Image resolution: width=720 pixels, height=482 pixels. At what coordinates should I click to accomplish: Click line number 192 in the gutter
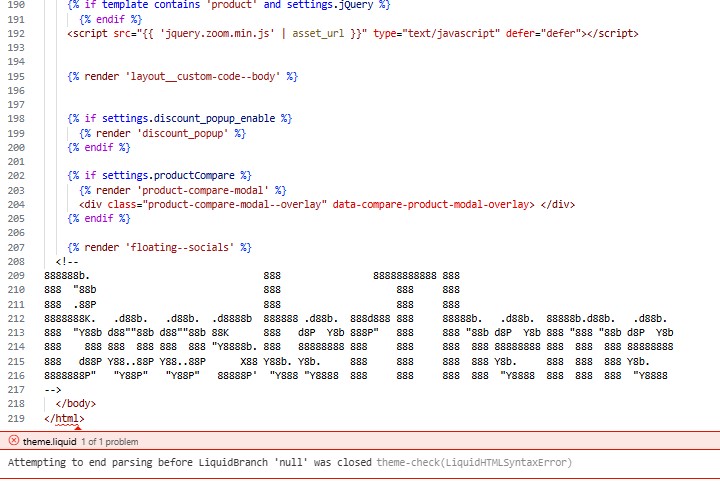tap(16, 34)
